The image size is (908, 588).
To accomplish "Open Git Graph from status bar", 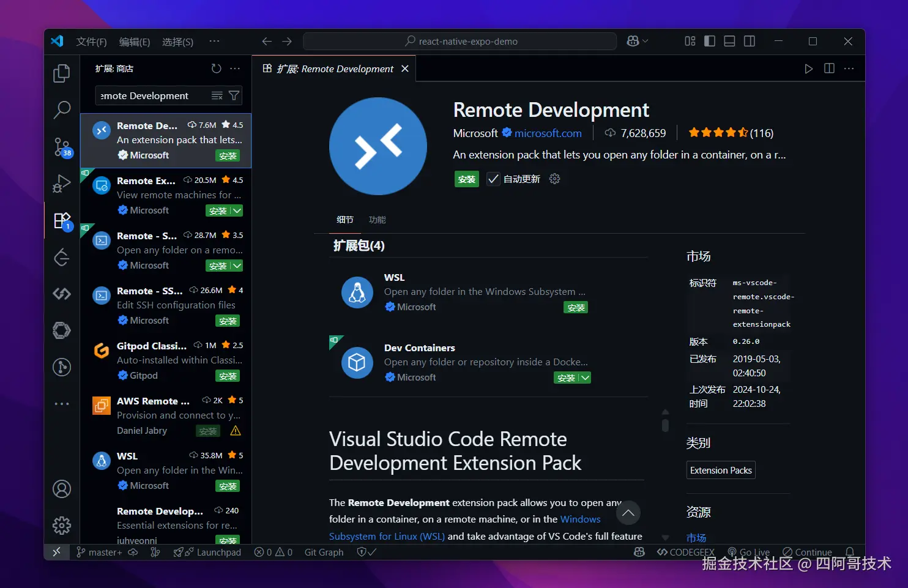I will coord(324,552).
